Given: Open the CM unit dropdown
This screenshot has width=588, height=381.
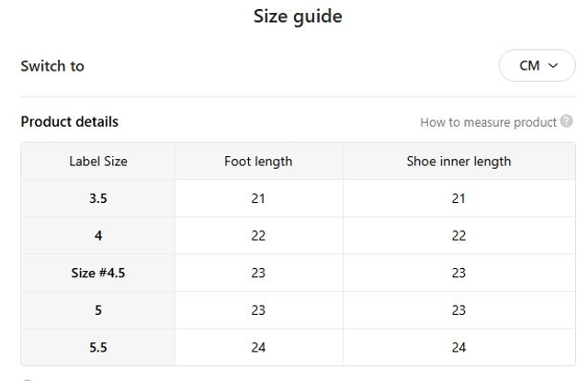Looking at the screenshot, I should 537,66.
